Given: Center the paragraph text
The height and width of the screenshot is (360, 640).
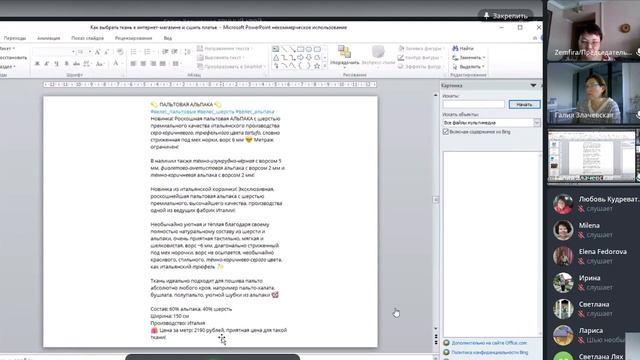Looking at the screenshot, I should [143, 64].
